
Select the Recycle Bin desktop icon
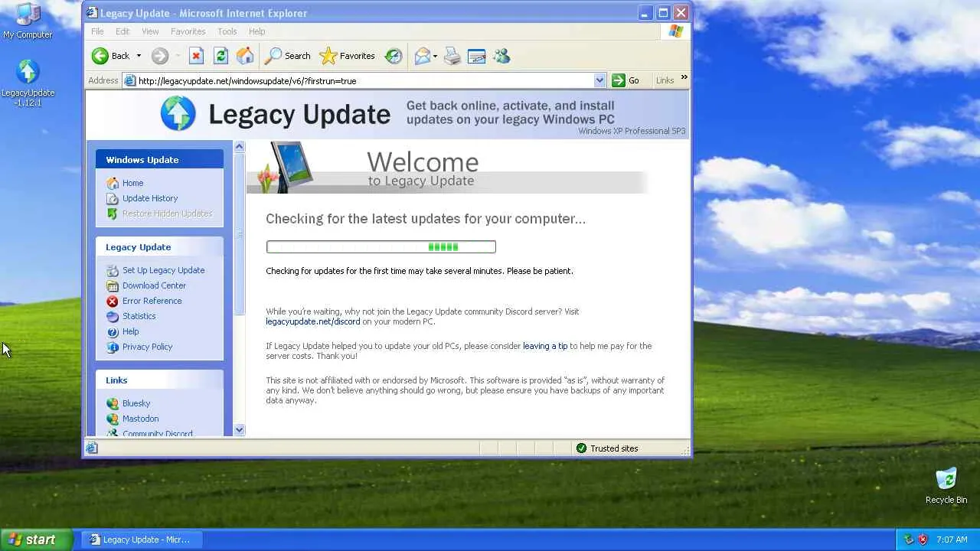pyautogui.click(x=946, y=486)
